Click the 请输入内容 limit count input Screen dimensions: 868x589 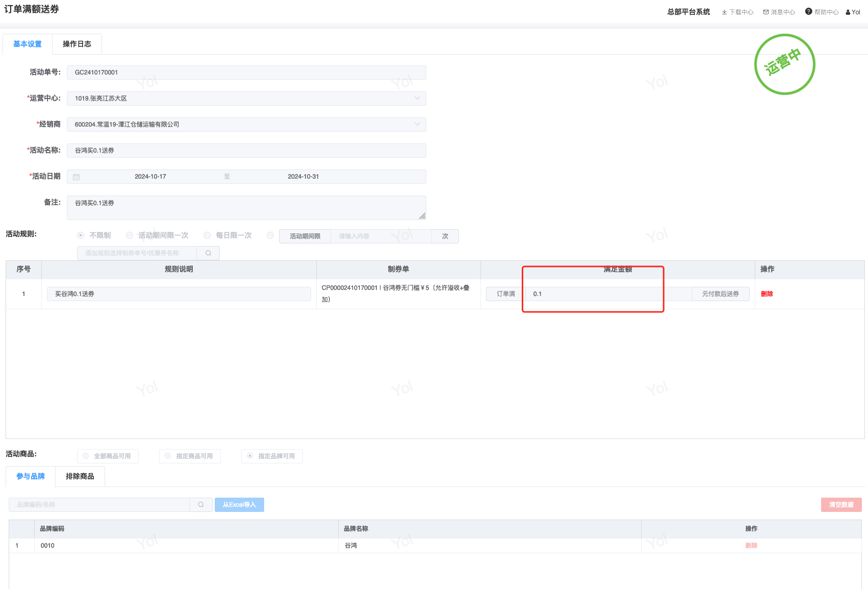381,236
